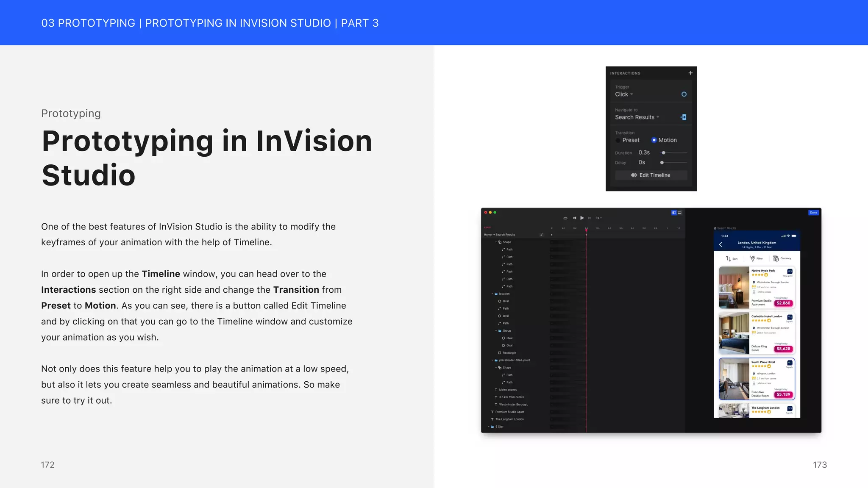
Task: Click the diamond icon on Edit Timeline
Action: (x=634, y=175)
